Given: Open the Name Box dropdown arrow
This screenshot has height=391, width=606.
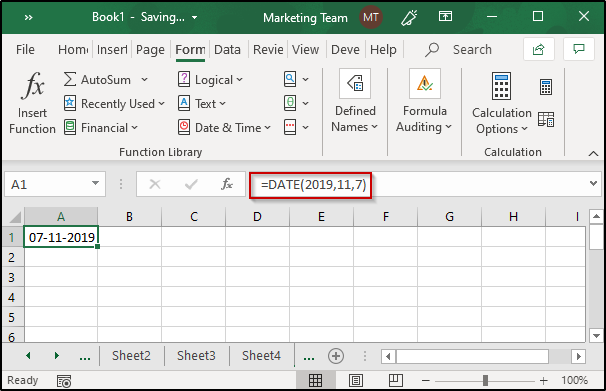Looking at the screenshot, I should click(95, 184).
